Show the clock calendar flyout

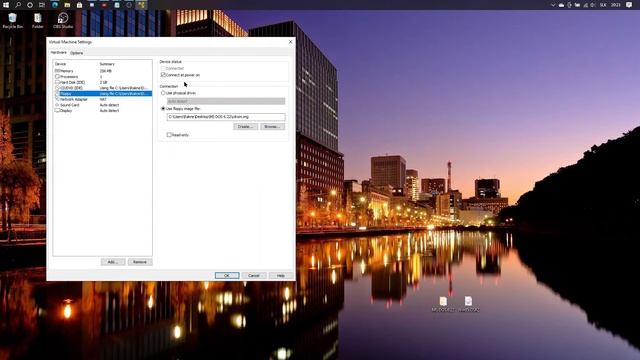click(x=616, y=5)
